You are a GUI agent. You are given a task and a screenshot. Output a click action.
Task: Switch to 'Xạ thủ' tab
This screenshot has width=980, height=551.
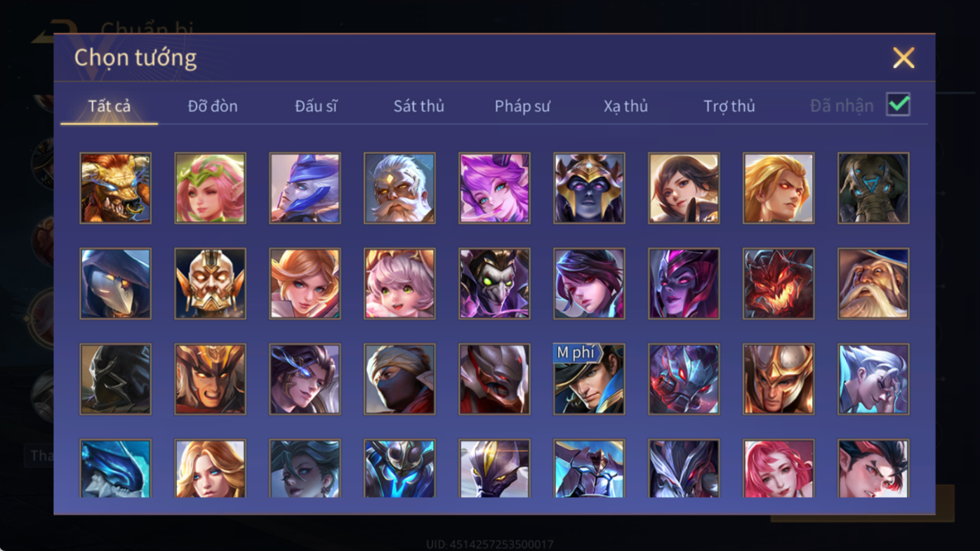pos(625,106)
